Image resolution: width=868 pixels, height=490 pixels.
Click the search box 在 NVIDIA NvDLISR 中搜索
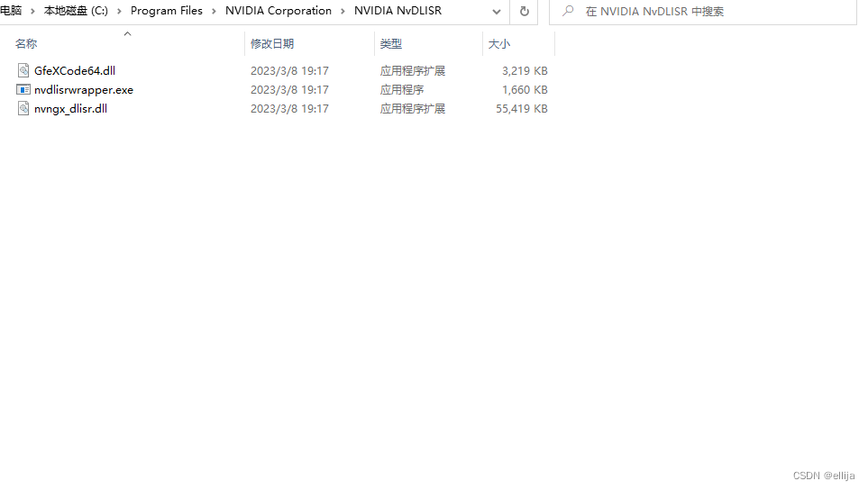click(x=703, y=12)
